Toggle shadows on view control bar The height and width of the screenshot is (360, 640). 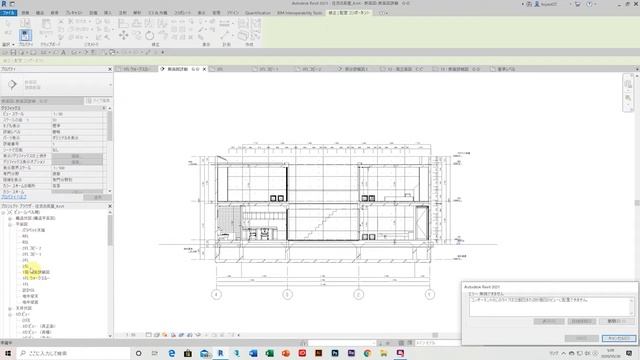173,335
